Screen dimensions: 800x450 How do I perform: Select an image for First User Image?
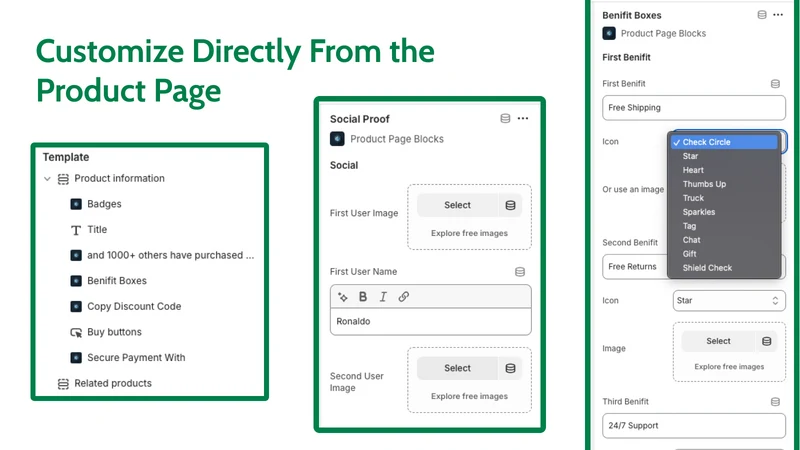click(457, 205)
